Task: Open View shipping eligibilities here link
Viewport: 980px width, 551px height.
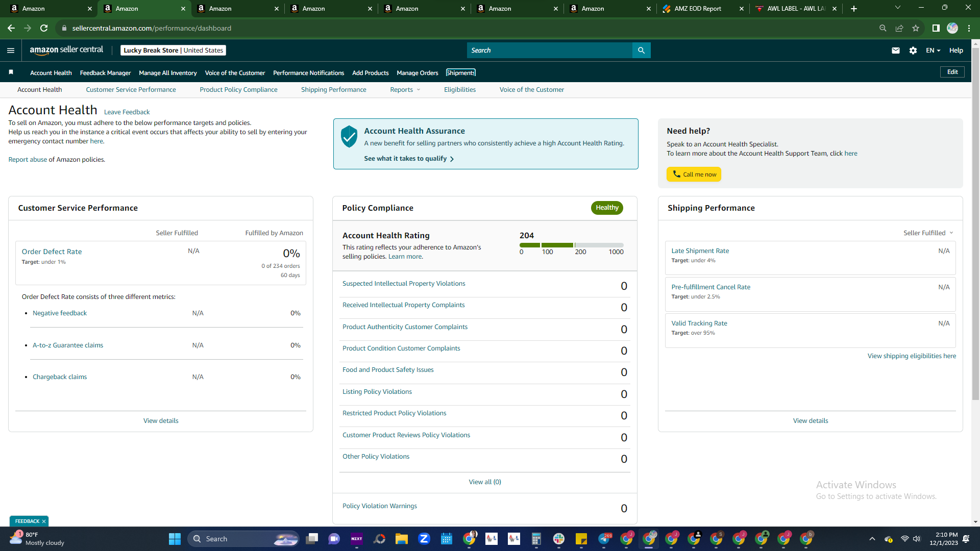Action: pyautogui.click(x=912, y=356)
